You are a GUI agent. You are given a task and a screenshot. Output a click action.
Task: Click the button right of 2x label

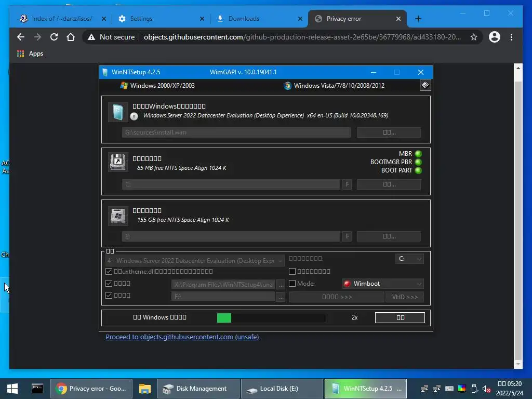tap(400, 317)
